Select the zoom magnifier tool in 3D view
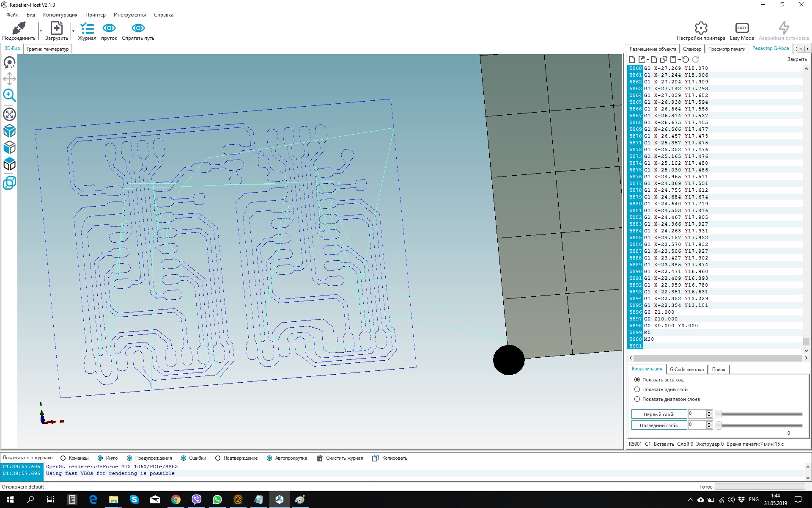Screen dimensions: 812x508 (9, 95)
